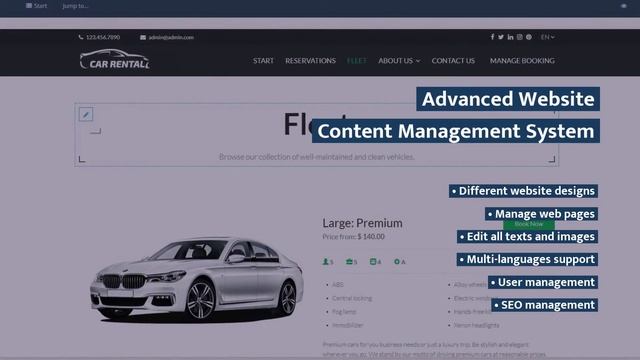Open the Pinterest social icon
This screenshot has height=360, width=640.
point(529,37)
